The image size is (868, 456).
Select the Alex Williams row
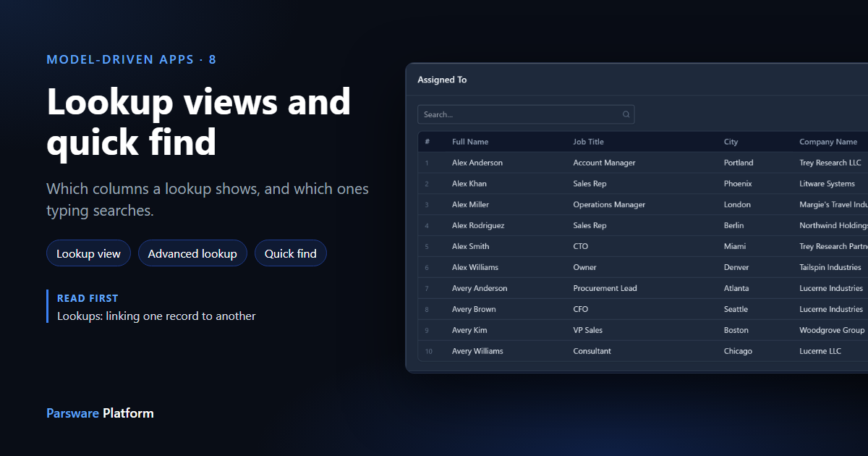point(643,268)
